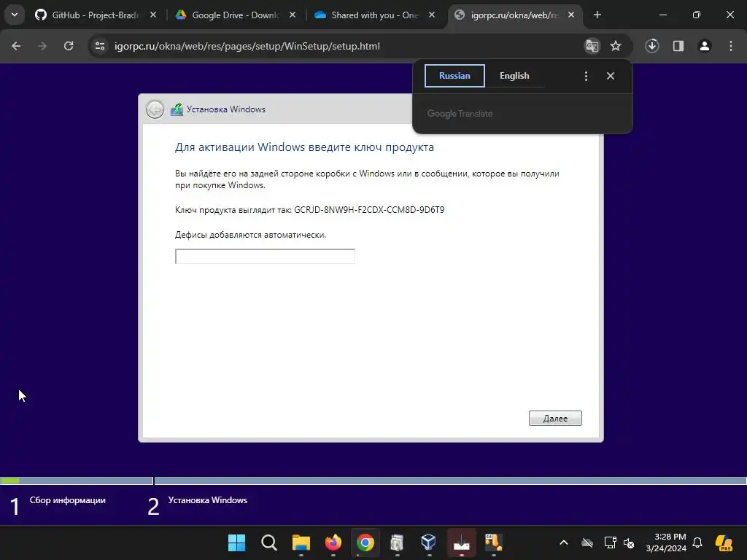Open the notifications bell

point(697,542)
